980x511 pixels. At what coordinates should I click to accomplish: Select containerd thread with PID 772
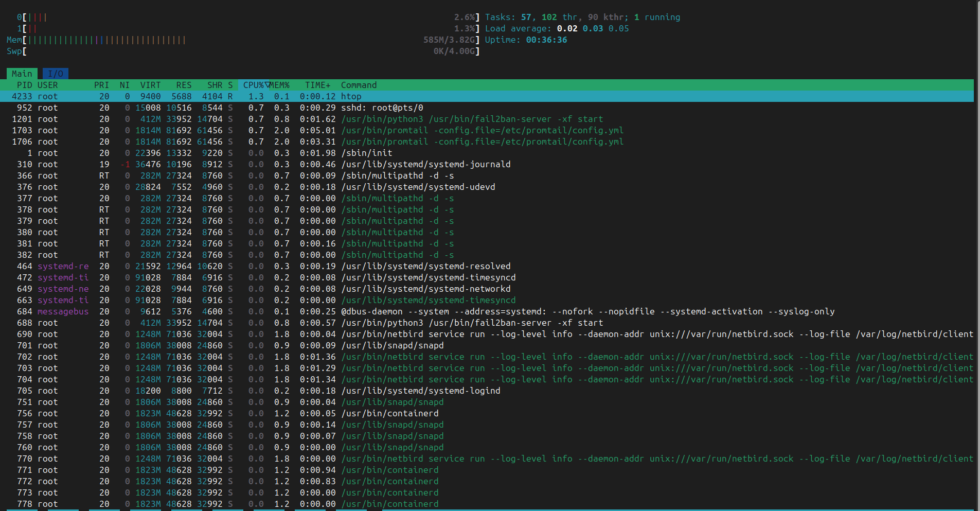click(487, 481)
